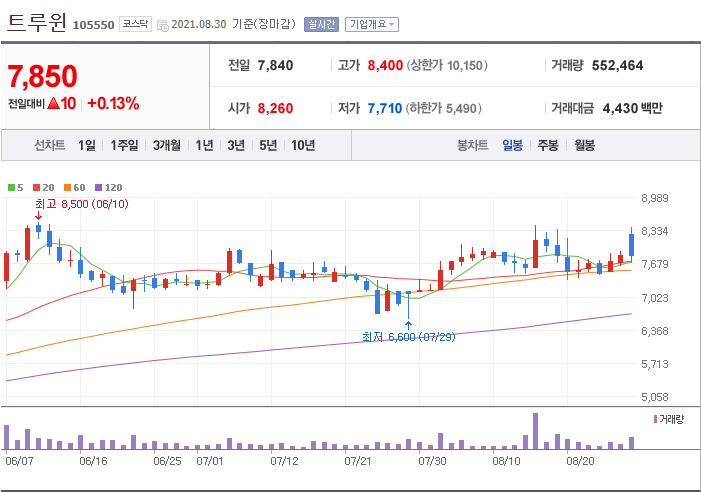Select the 1주일 line chart tab
The image size is (701, 492).
click(124, 145)
